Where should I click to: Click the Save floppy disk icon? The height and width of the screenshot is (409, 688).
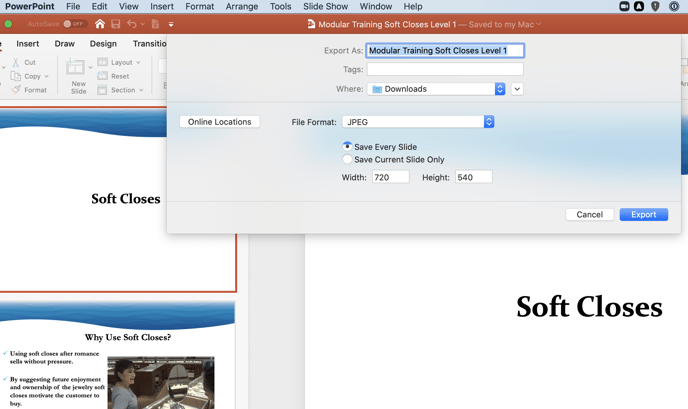pyautogui.click(x=115, y=24)
